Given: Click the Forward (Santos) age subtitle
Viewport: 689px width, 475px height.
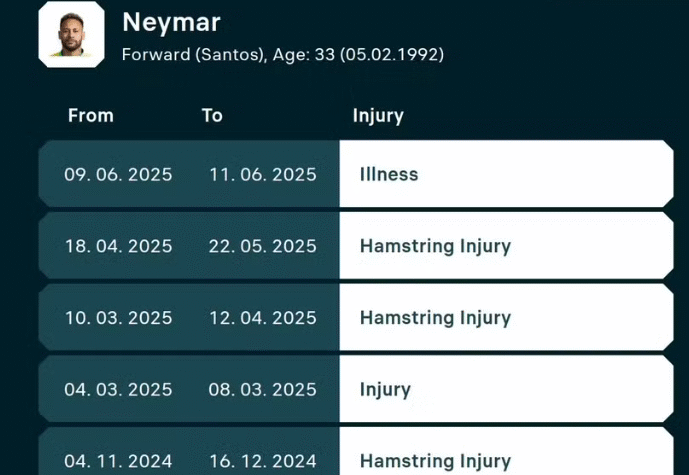Looking at the screenshot, I should tap(282, 54).
